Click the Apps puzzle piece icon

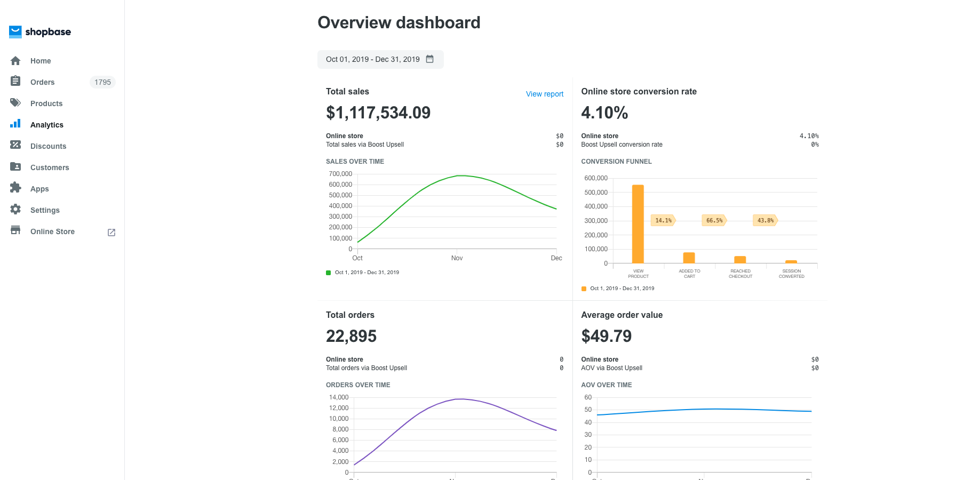(15, 188)
